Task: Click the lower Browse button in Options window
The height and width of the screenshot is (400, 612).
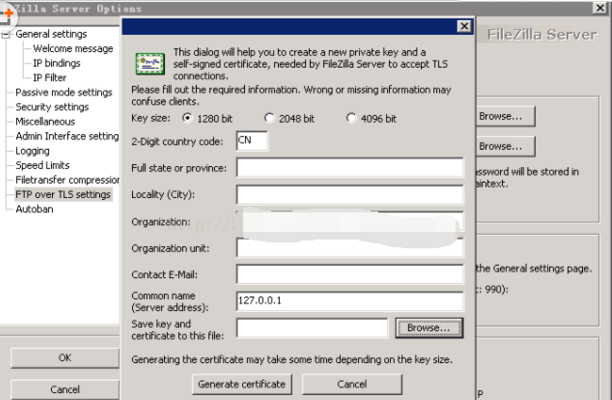Action: pos(504,146)
